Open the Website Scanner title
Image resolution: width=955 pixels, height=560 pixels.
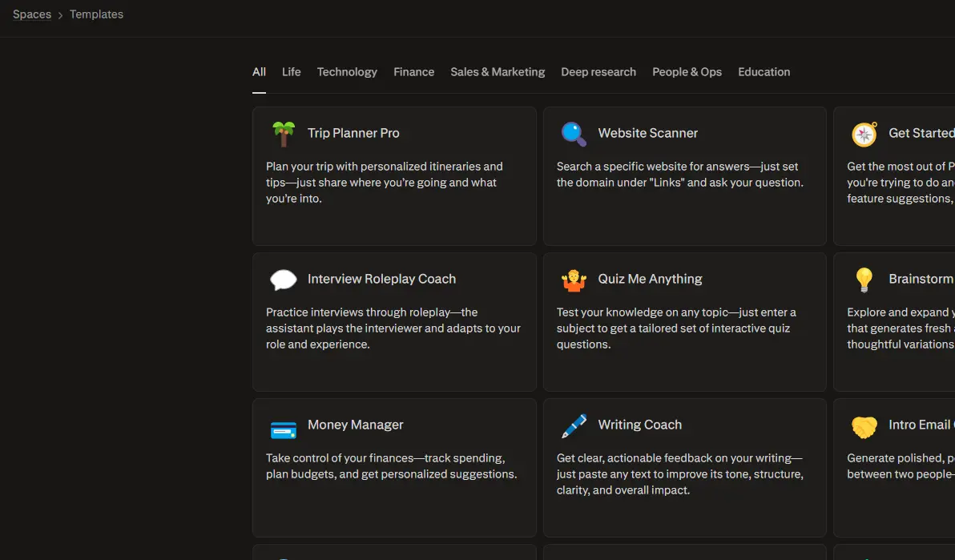[x=648, y=133]
